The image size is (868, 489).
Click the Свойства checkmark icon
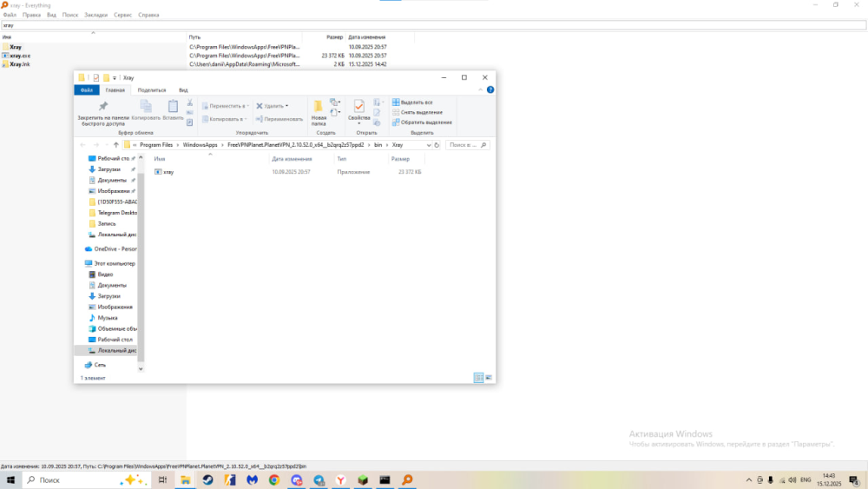tap(358, 106)
